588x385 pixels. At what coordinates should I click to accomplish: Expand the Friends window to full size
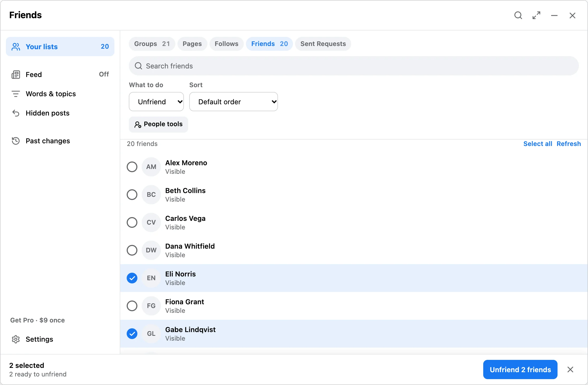pos(536,15)
